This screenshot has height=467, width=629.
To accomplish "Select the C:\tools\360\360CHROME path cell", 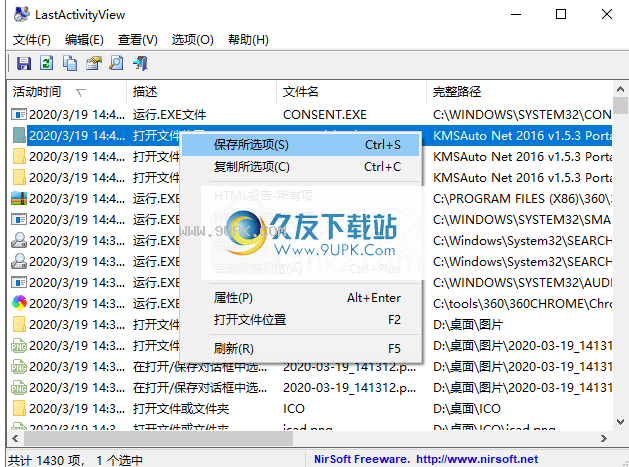I will click(x=522, y=304).
